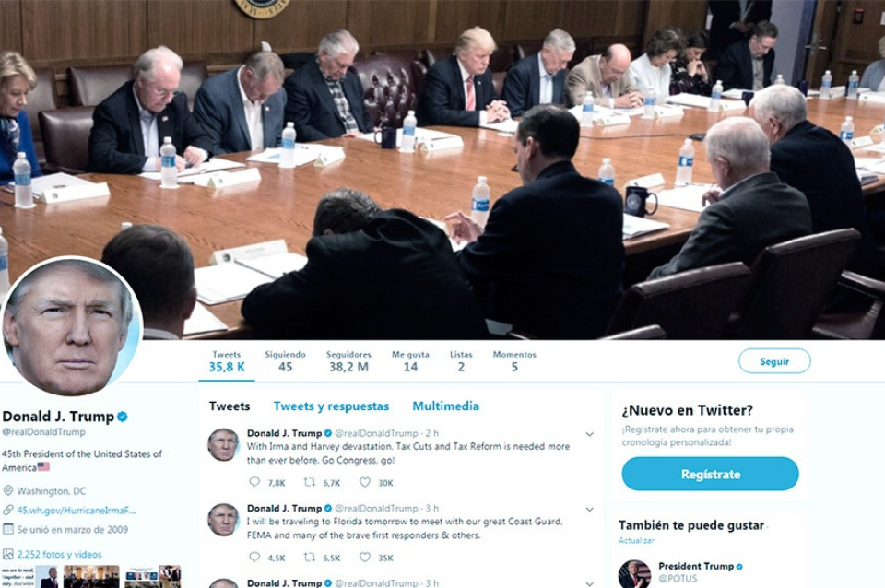Click verified badge beside Donald J. Trump name
Screen dimensions: 885x588
click(123, 417)
